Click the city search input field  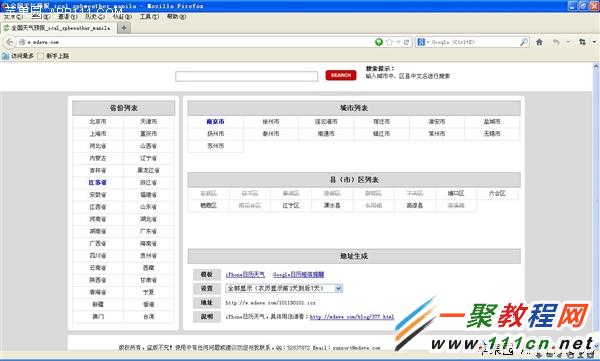pyautogui.click(x=246, y=76)
